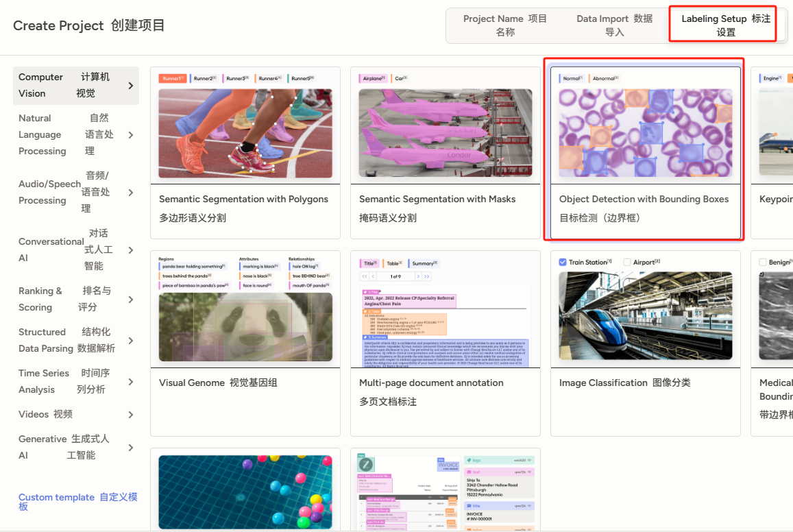Pick the runners polygon segmentation thumbnail

(245, 134)
